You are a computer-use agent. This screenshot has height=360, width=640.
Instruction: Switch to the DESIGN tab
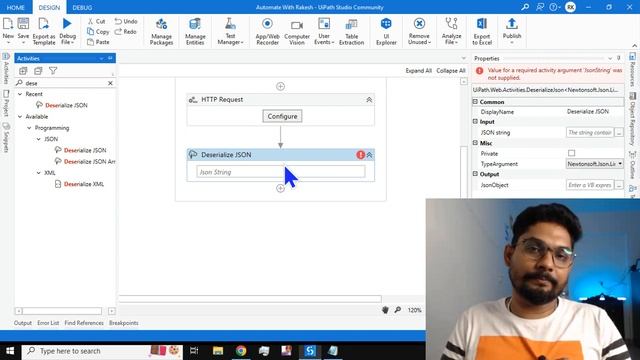coord(49,7)
